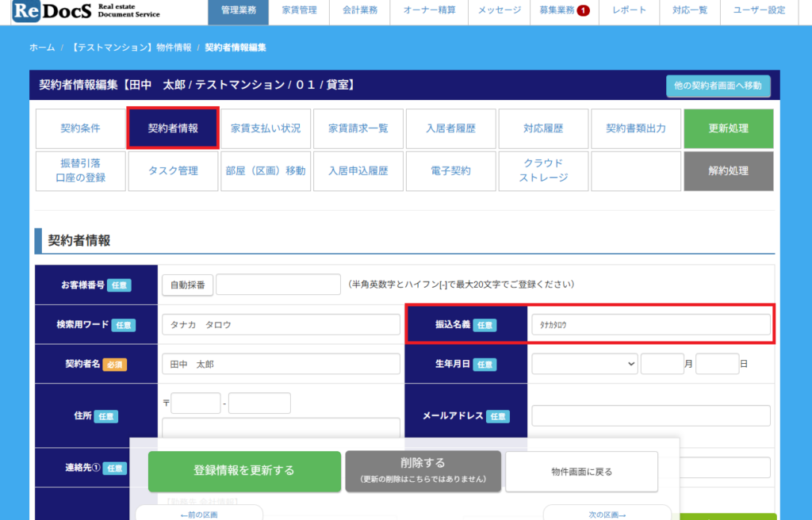
Task: Click the gray 解約処理 button
Action: pyautogui.click(x=728, y=171)
